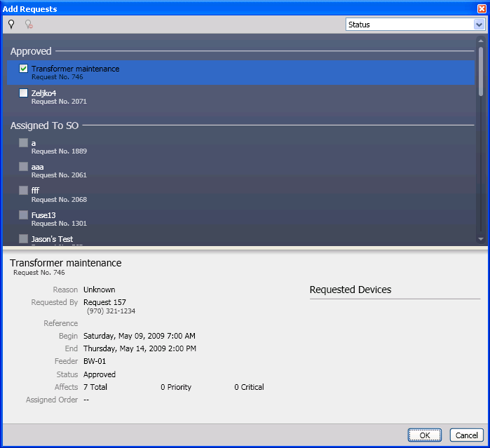Click the locate pin icon in toolbar
The height and width of the screenshot is (448, 490).
pos(11,25)
